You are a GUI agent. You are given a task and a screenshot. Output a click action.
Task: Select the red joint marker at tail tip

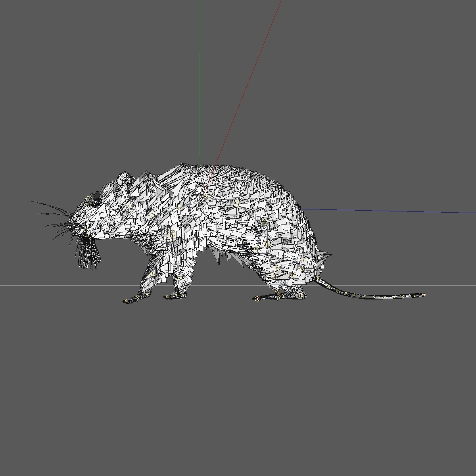coord(425,296)
